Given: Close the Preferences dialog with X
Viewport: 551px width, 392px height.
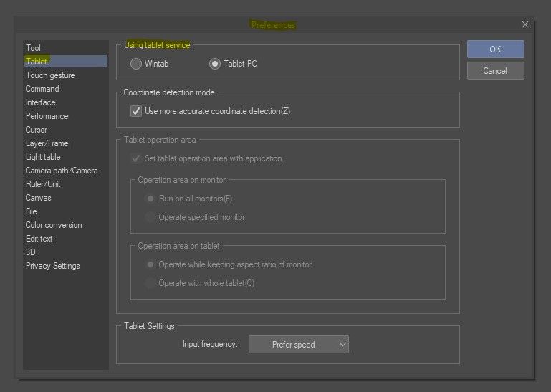Looking at the screenshot, I should 525,24.
